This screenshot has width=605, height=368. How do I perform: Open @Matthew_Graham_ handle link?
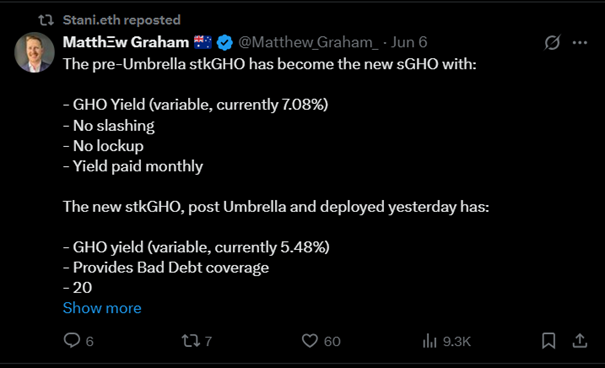(x=309, y=42)
